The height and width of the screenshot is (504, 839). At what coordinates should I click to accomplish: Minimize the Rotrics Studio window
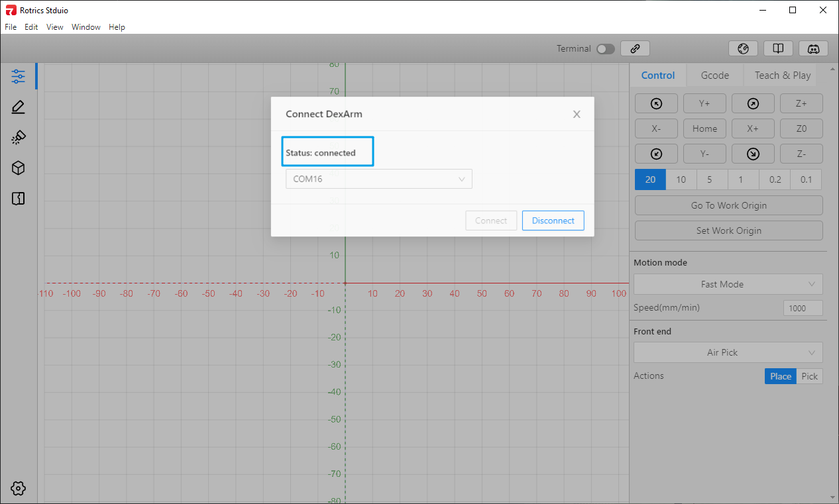(x=763, y=10)
